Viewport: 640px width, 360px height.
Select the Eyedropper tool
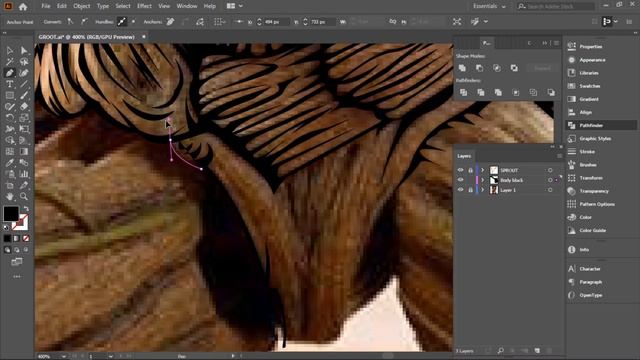coord(10,163)
